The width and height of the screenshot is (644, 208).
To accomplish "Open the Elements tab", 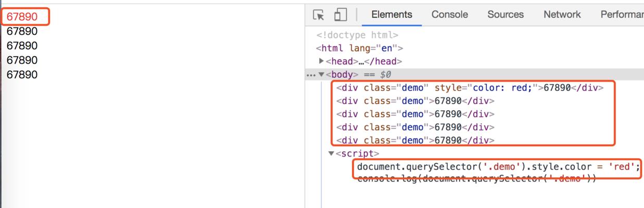I will (x=392, y=15).
